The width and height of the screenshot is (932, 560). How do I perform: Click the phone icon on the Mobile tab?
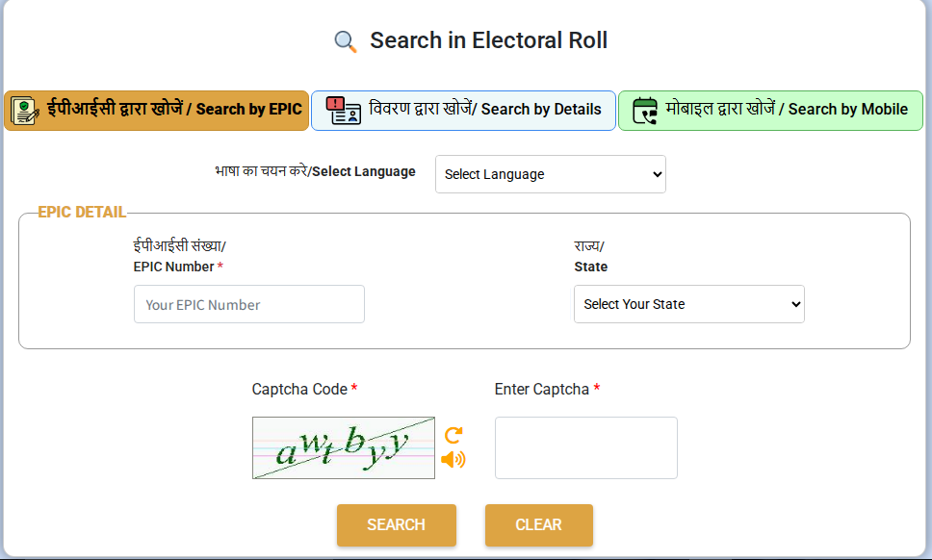coord(645,111)
